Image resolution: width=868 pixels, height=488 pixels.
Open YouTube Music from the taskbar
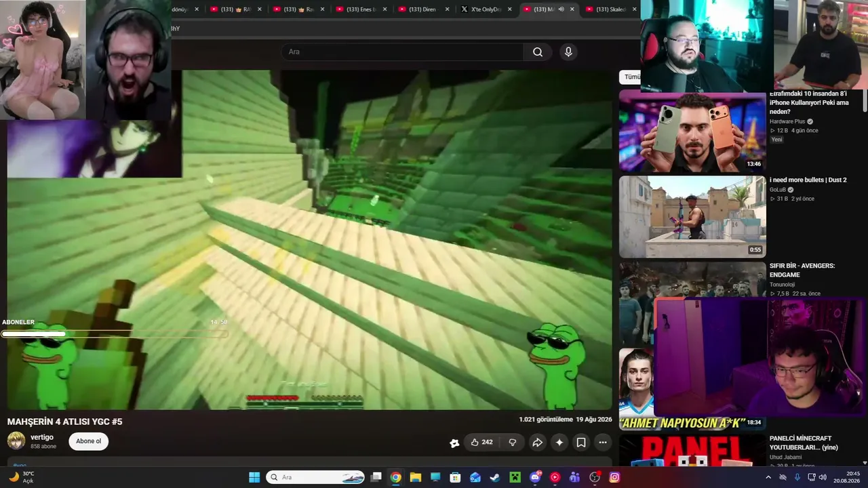555,477
